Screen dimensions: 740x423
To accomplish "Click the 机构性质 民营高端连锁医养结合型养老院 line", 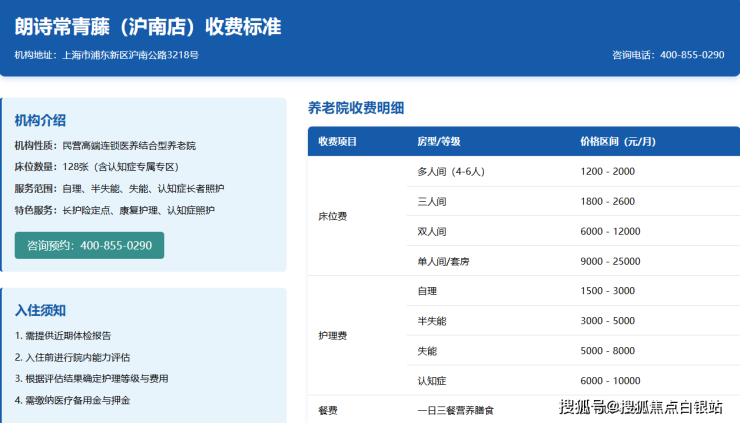I will coord(105,145).
